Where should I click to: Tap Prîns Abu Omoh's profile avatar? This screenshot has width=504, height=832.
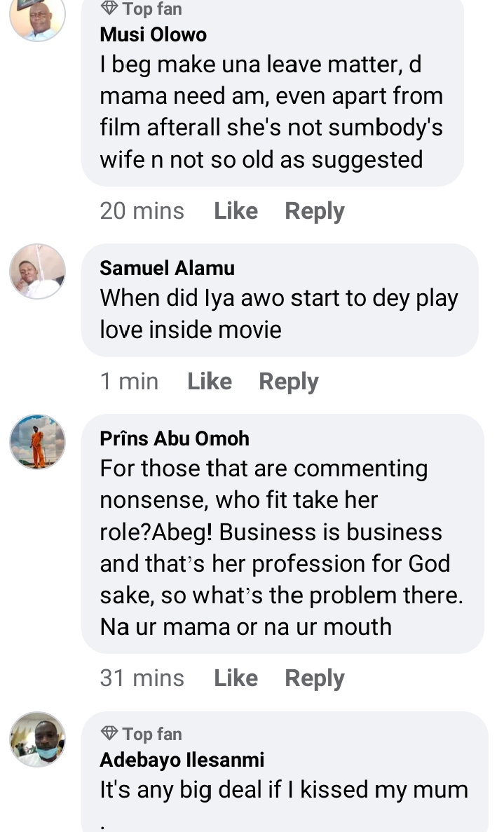(37, 441)
